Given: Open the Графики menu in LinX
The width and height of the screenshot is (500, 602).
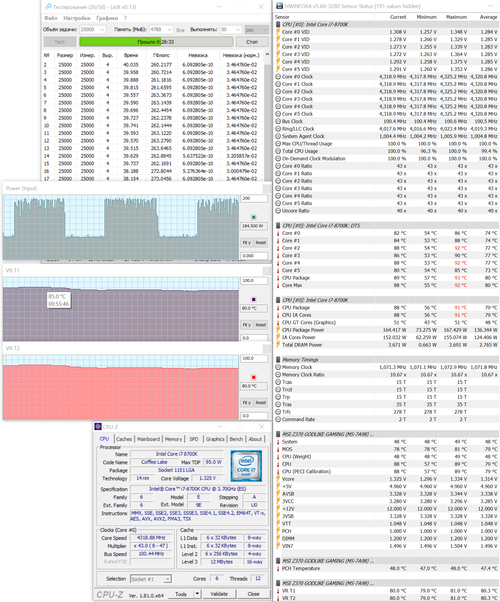Looking at the screenshot, I should (x=107, y=18).
